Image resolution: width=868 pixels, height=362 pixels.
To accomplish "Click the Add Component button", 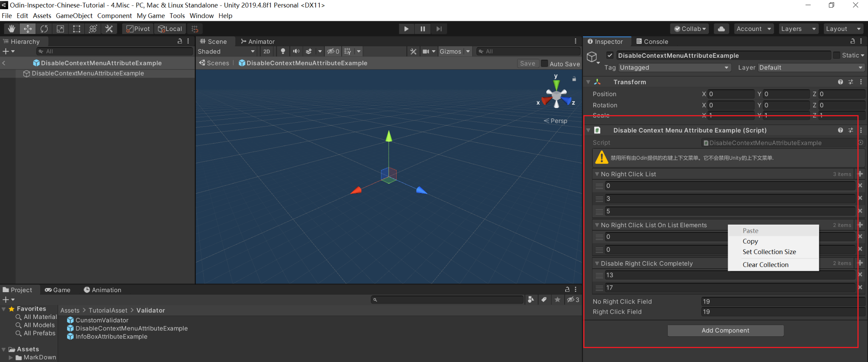I will pos(725,330).
